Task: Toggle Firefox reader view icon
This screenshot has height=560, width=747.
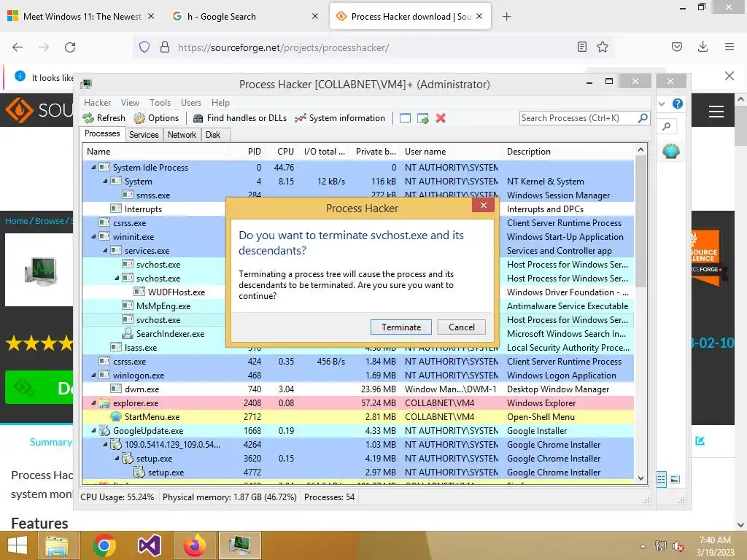Action: tap(581, 47)
